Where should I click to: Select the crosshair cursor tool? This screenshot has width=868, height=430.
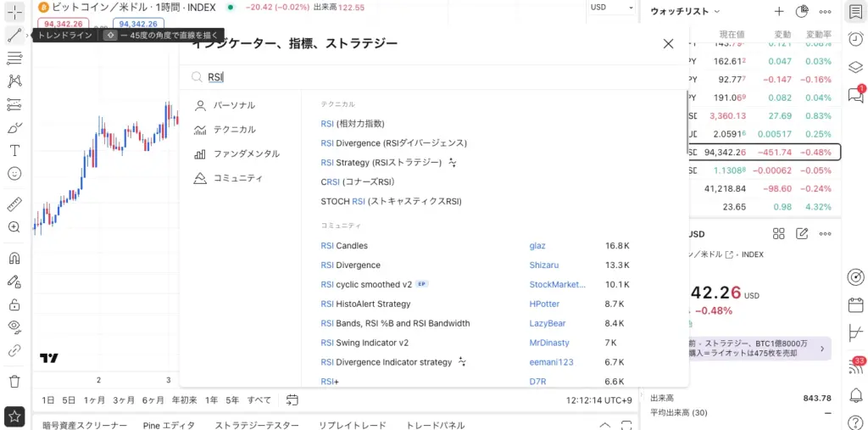pyautogui.click(x=15, y=10)
